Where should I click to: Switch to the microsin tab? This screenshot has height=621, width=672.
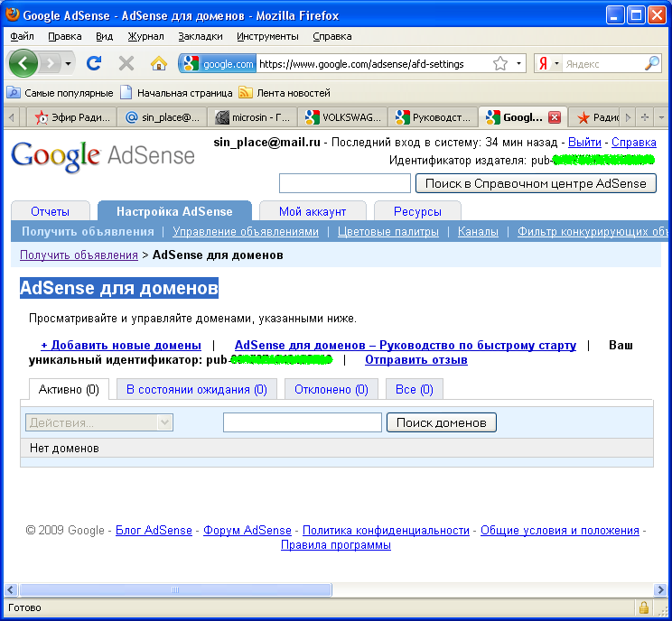253,117
